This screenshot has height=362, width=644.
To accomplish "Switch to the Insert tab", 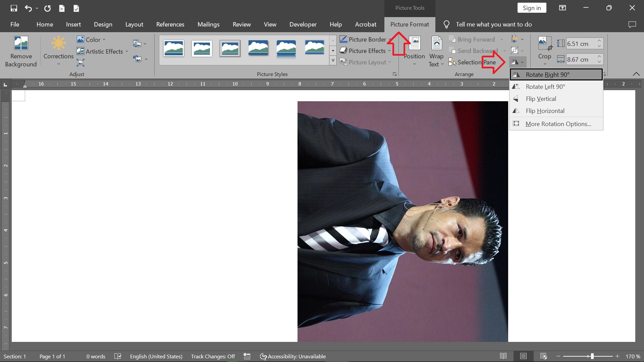I will tap(73, 24).
